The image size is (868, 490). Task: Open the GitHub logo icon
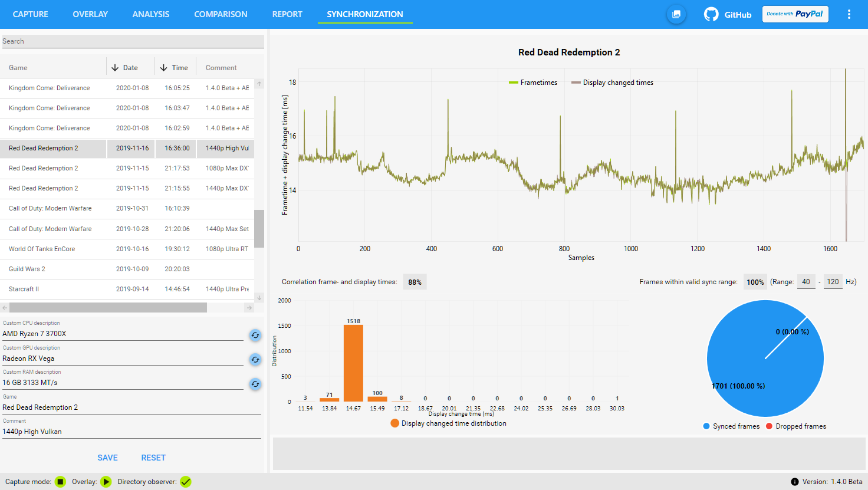[711, 14]
